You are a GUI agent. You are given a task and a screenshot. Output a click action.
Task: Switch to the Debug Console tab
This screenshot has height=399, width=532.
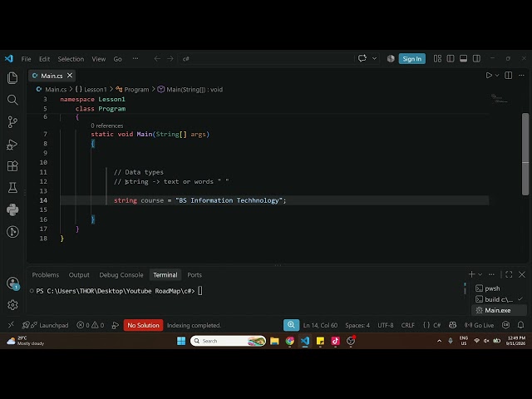click(121, 275)
